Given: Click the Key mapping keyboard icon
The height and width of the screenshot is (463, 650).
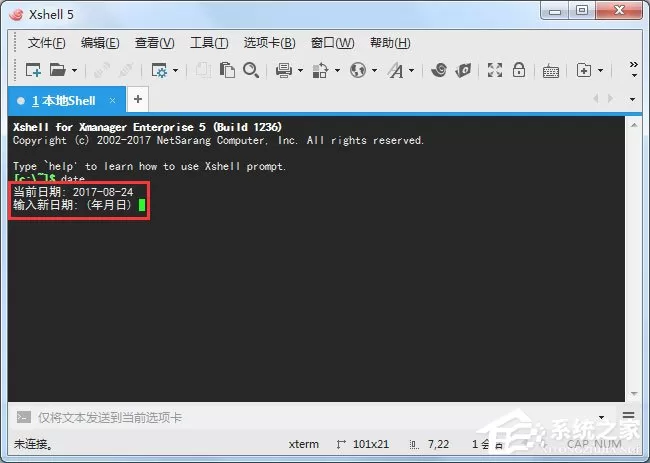Looking at the screenshot, I should (551, 71).
